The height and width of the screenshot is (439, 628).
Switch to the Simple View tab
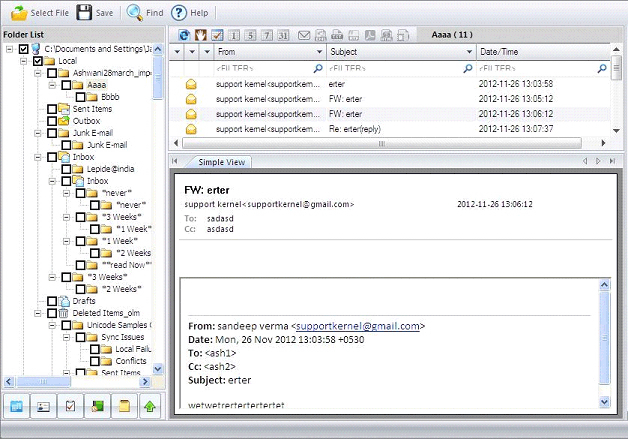click(x=218, y=162)
